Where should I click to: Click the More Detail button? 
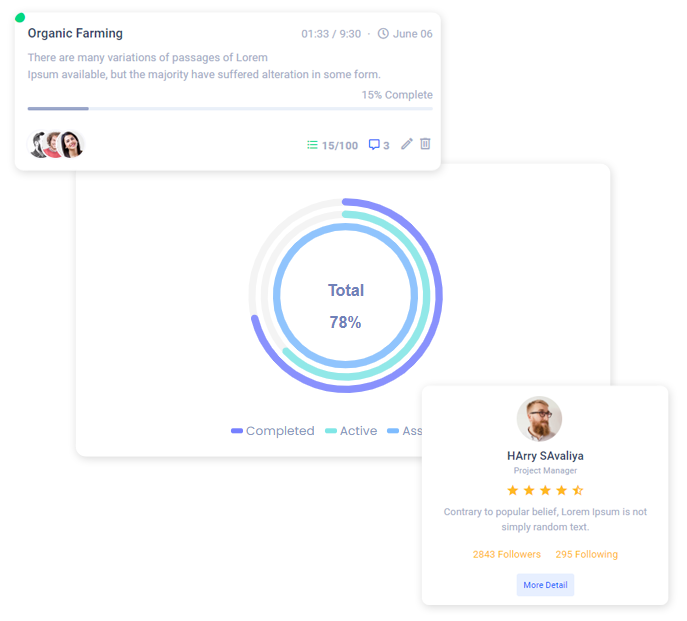(x=545, y=585)
